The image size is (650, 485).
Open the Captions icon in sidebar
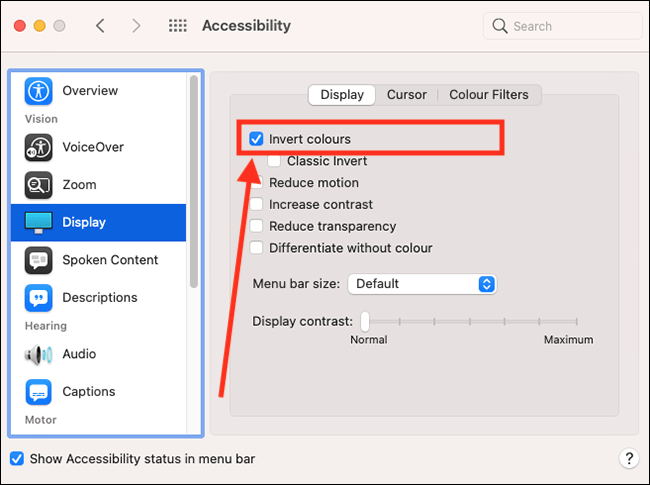pos(39,392)
